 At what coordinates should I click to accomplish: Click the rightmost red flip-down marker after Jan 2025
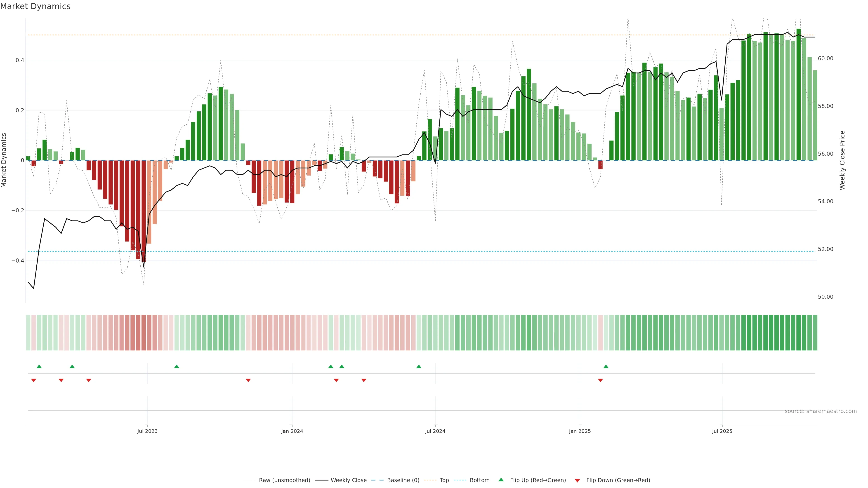(x=600, y=380)
